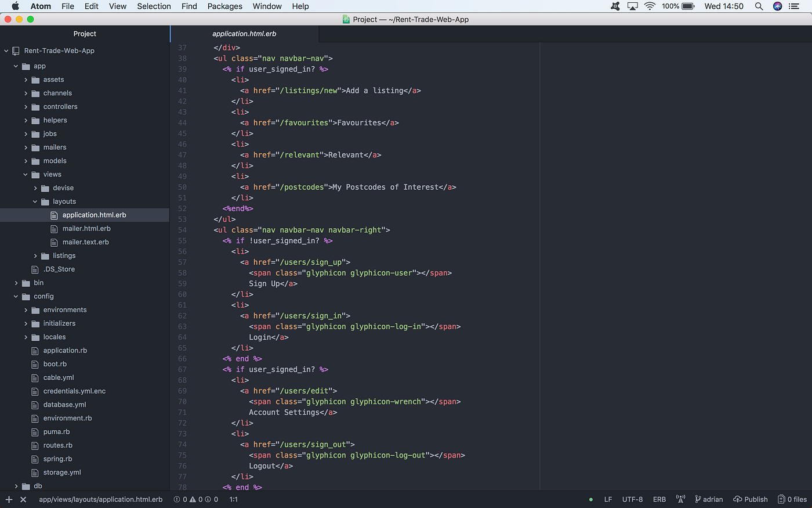812x508 pixels.
Task: Collapse the Rent-Trade-Web-App root folder
Action: click(x=6, y=51)
